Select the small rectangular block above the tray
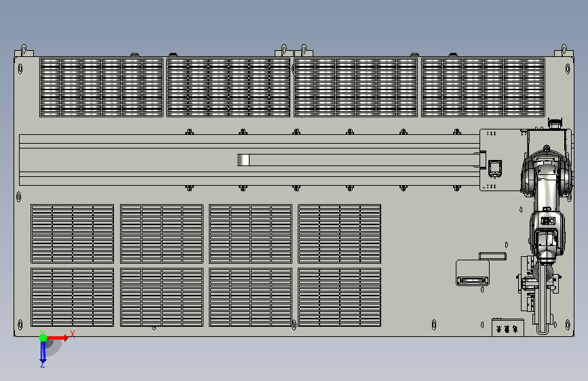588x381 pixels. pyautogui.click(x=492, y=256)
